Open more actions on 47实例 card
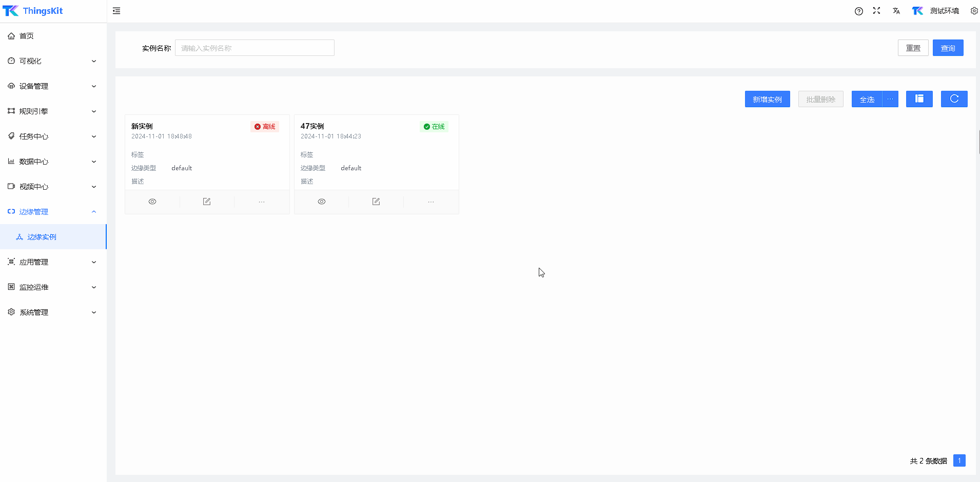Image resolution: width=980 pixels, height=482 pixels. [x=431, y=202]
